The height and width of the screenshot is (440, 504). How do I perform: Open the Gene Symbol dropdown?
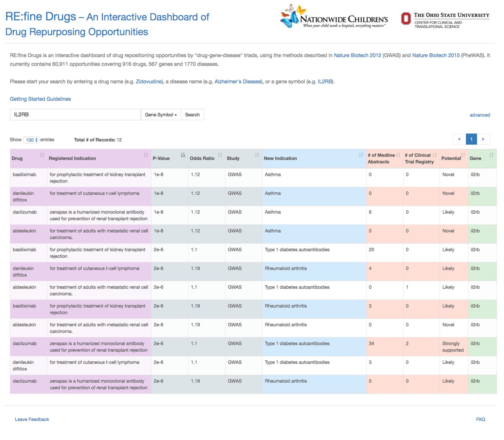[x=161, y=115]
